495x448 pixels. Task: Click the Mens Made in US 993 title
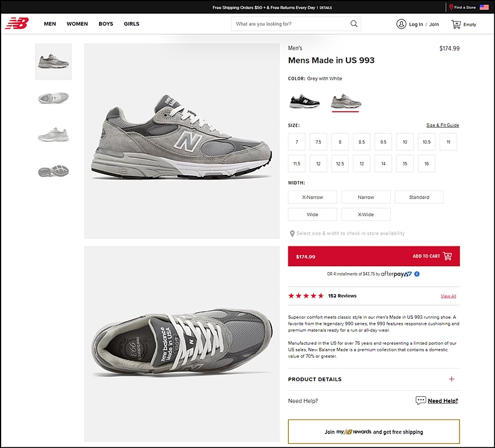click(x=331, y=61)
